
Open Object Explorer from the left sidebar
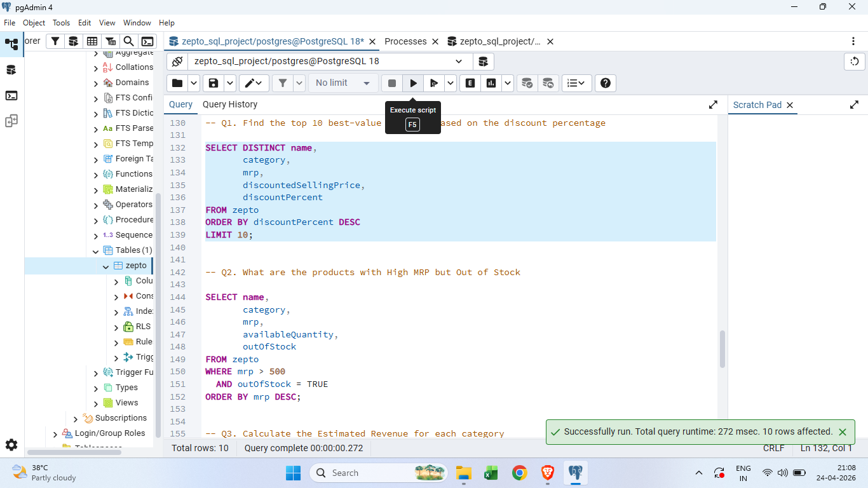pyautogui.click(x=11, y=44)
